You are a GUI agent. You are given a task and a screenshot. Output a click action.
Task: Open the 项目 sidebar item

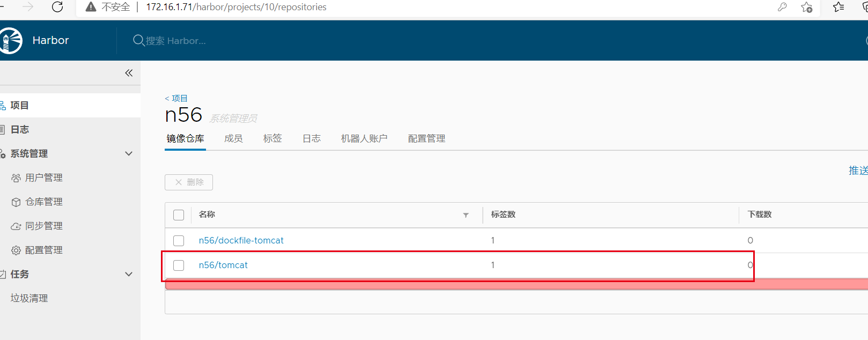(70, 105)
